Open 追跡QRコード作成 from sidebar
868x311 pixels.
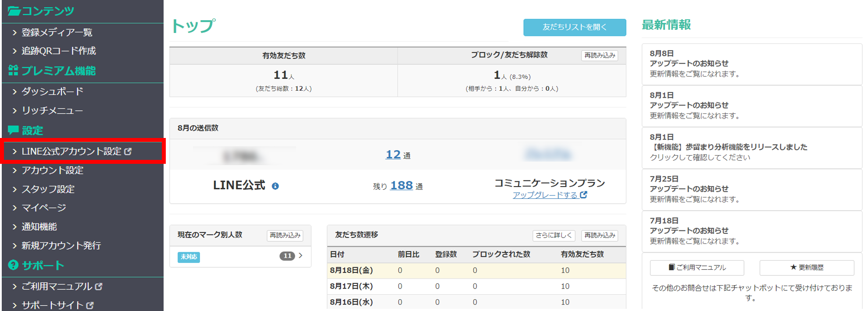coord(58,51)
